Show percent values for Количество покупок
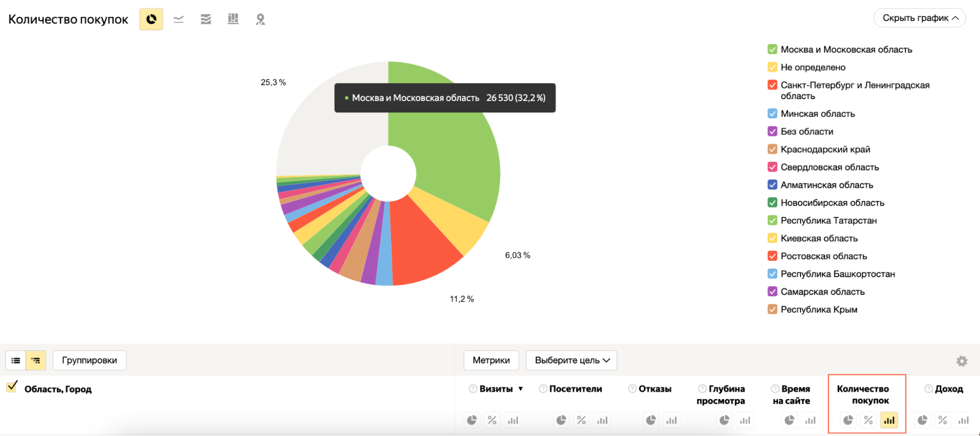The image size is (980, 436). [868, 420]
